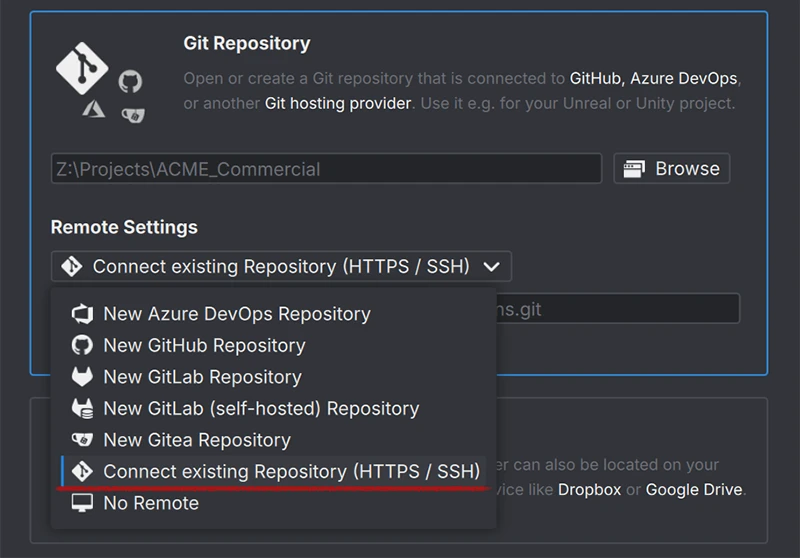Click the Dropbox link text
The width and height of the screenshot is (800, 558).
(x=589, y=489)
